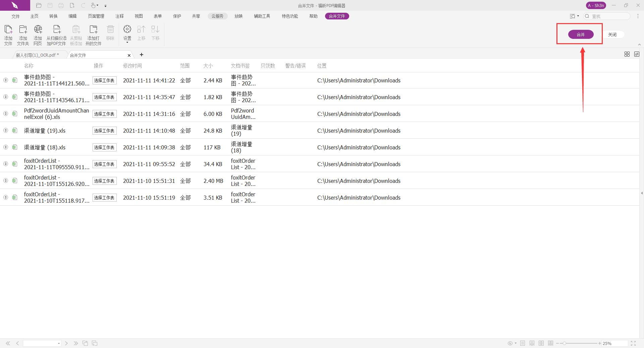Click the 添加文件 (add file) icon
Viewport: 644px width, 348px height.
pos(8,30)
